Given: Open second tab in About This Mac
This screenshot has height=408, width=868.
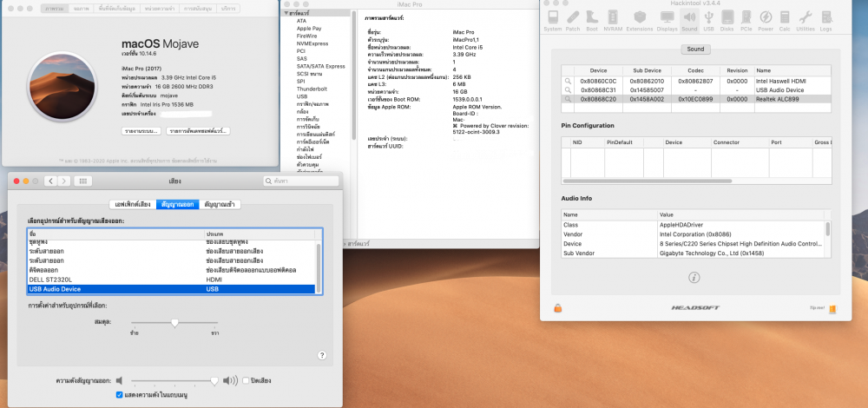Looking at the screenshot, I should [x=81, y=9].
